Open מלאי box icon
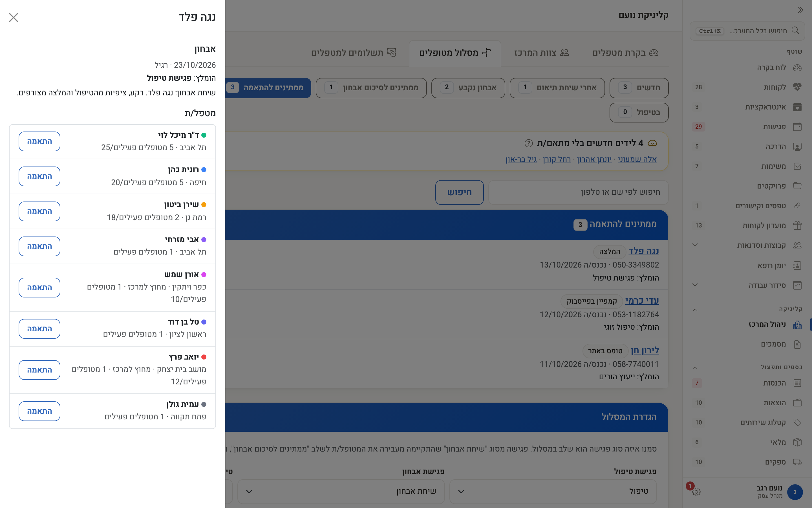This screenshot has width=812, height=508. pos(797,442)
